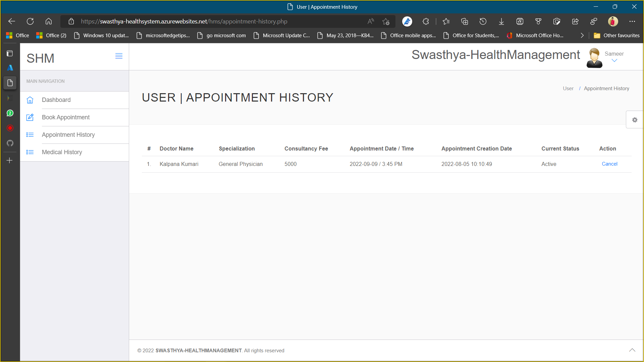This screenshot has height=362, width=644.
Task: Click site info lock icon
Action: (x=71, y=21)
